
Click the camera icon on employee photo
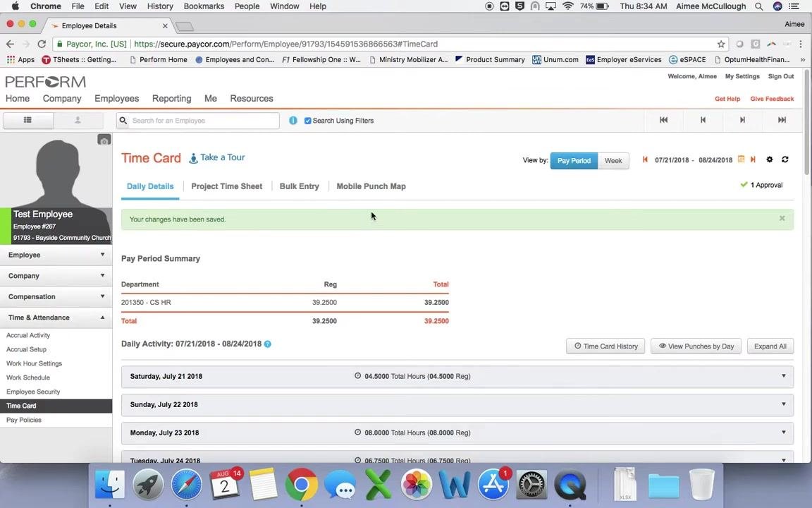pyautogui.click(x=104, y=140)
